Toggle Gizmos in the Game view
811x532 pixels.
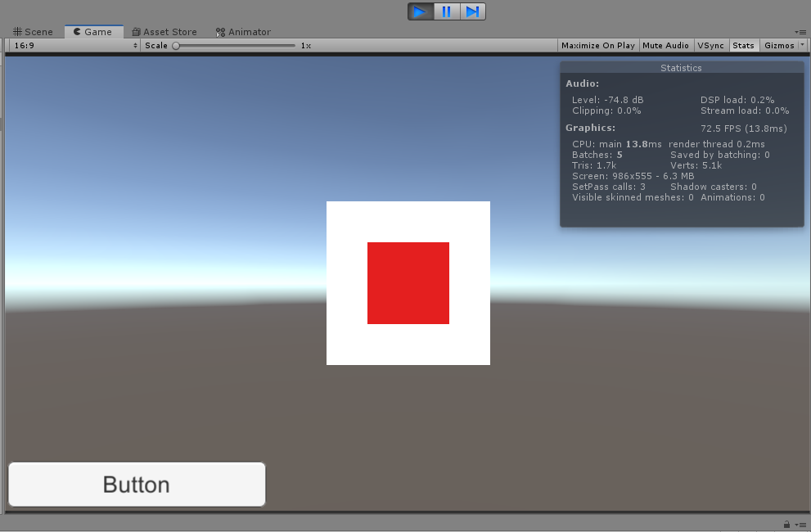(779, 46)
